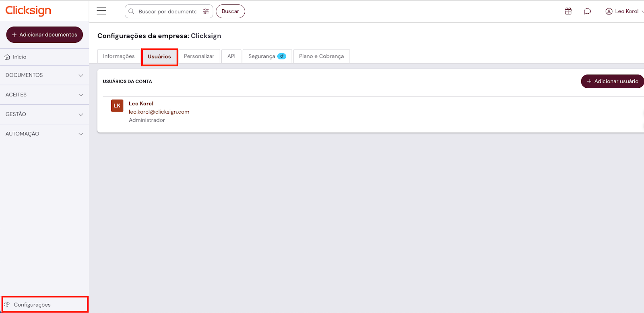Go to Início in the sidebar

pyautogui.click(x=44, y=57)
